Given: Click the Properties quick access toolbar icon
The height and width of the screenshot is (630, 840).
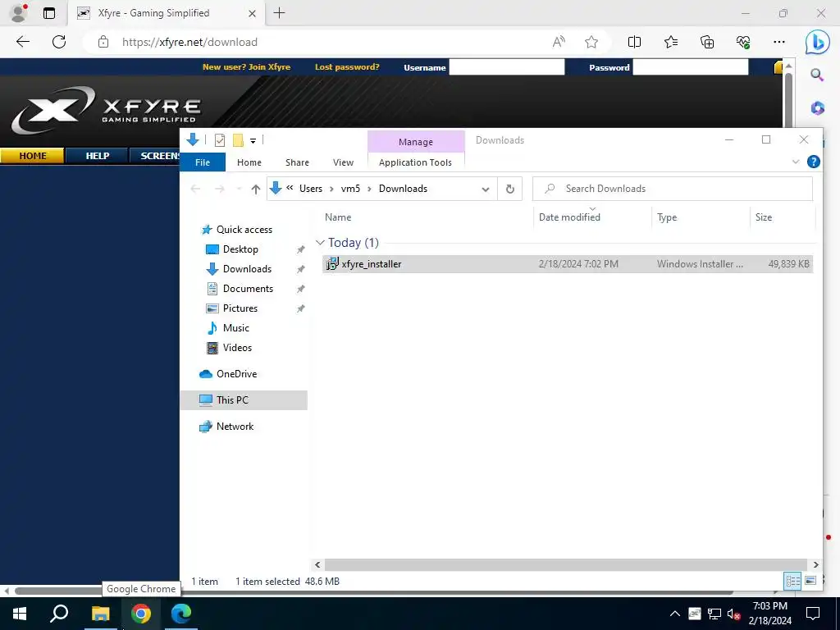Looking at the screenshot, I should coord(220,140).
